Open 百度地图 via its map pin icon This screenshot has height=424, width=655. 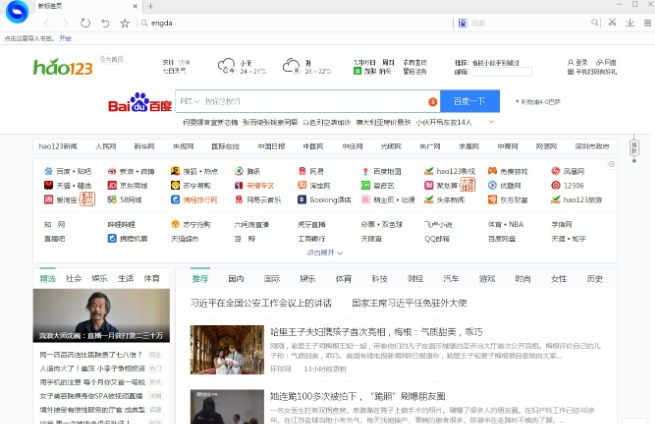click(366, 171)
